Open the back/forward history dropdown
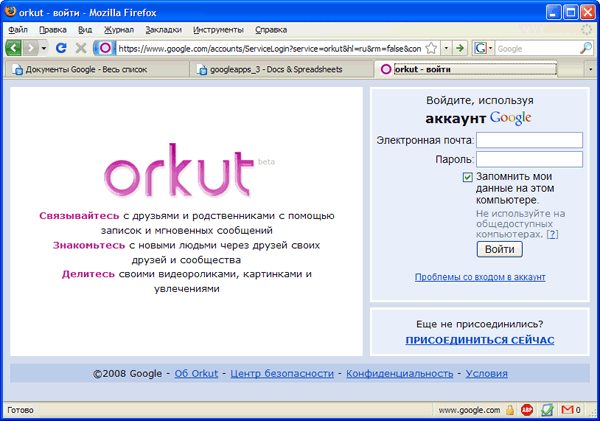Screen dimensions: 600x421 [x=44, y=48]
